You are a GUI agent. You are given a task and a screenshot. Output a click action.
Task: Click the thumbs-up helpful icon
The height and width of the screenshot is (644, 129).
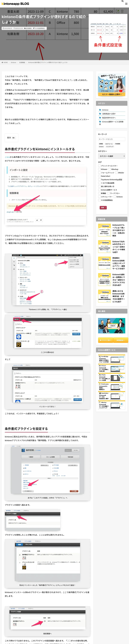(37, 220)
